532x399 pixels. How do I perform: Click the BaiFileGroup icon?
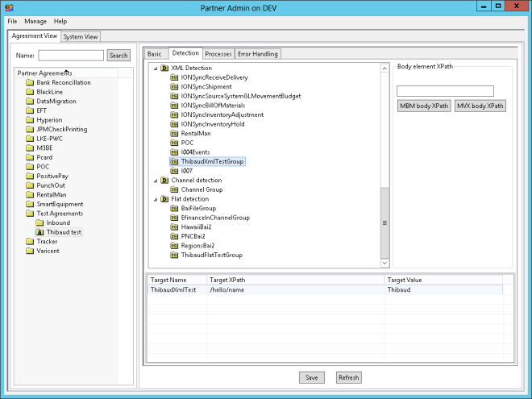coord(174,208)
